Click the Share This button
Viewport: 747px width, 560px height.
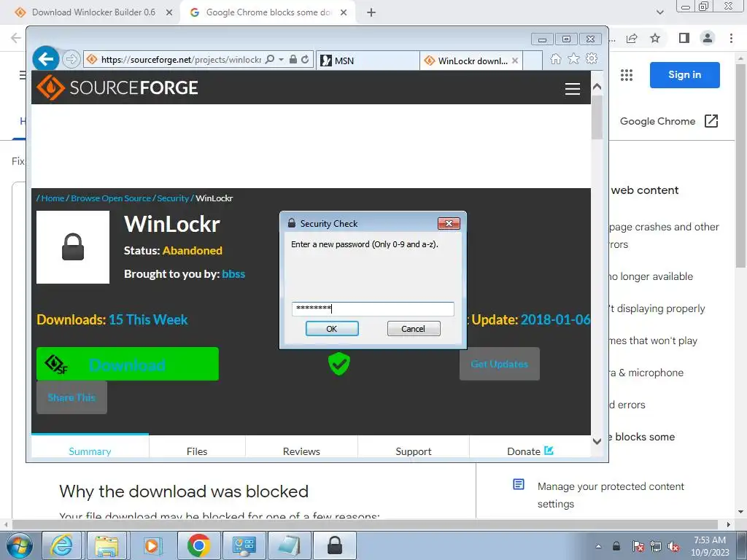click(x=71, y=397)
